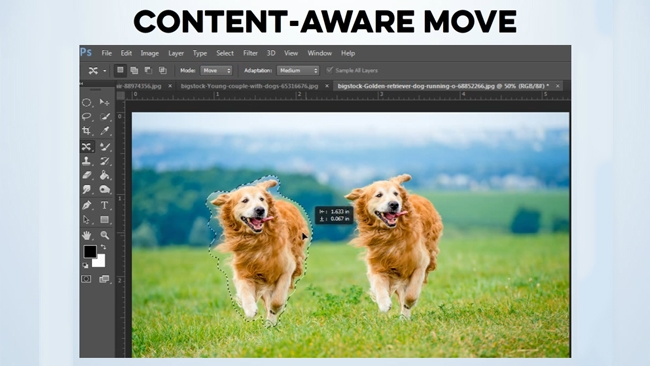Image resolution: width=650 pixels, height=366 pixels.
Task: Select the Eyedropper tool
Action: [x=104, y=131]
